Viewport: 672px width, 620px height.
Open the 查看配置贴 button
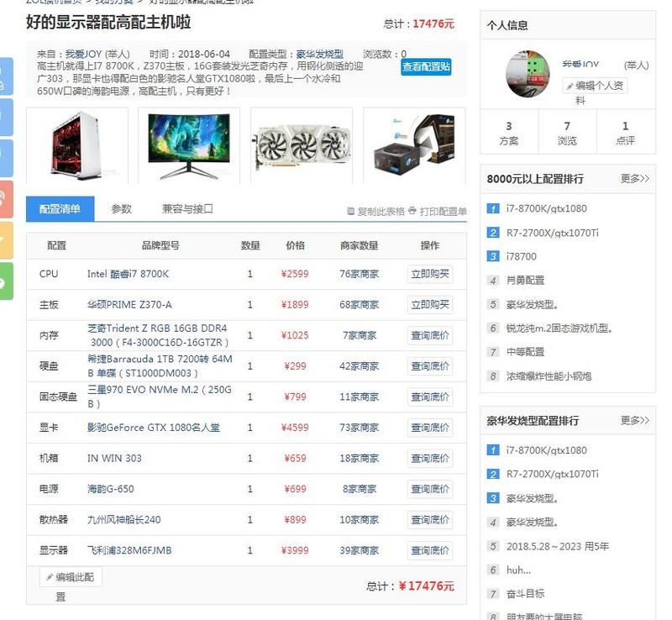tap(426, 67)
